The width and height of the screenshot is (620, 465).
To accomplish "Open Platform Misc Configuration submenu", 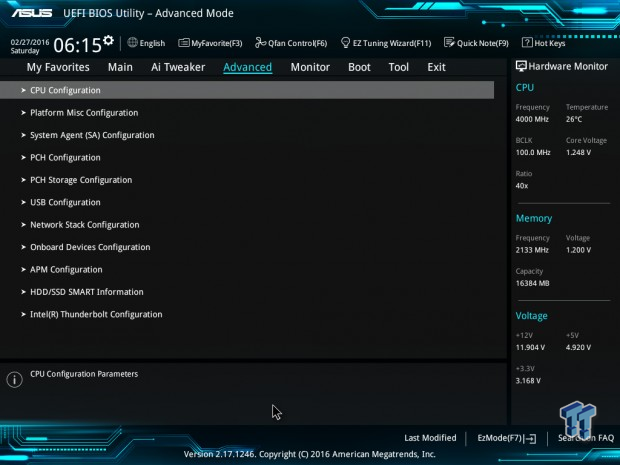I will click(84, 113).
